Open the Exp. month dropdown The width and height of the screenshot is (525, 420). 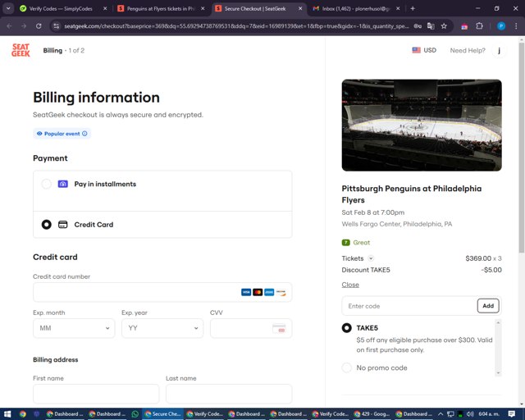click(74, 328)
